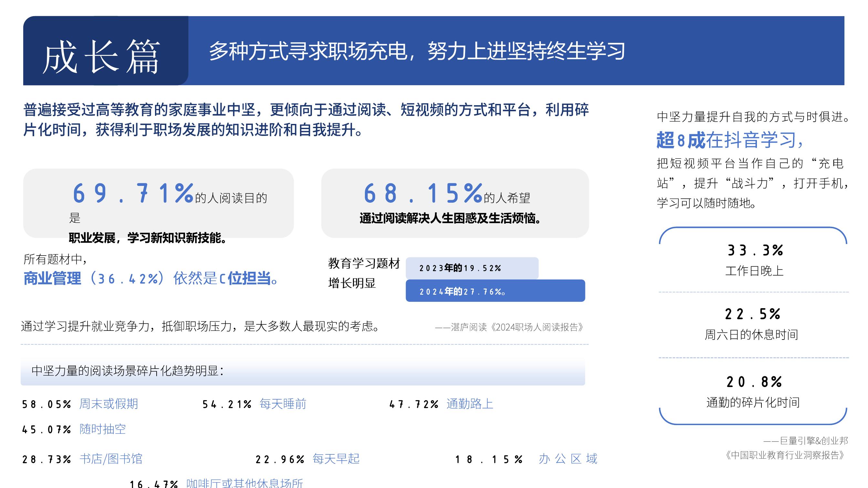The height and width of the screenshot is (488, 868).
Task: Click the 33.3% figure
Action: (755, 250)
